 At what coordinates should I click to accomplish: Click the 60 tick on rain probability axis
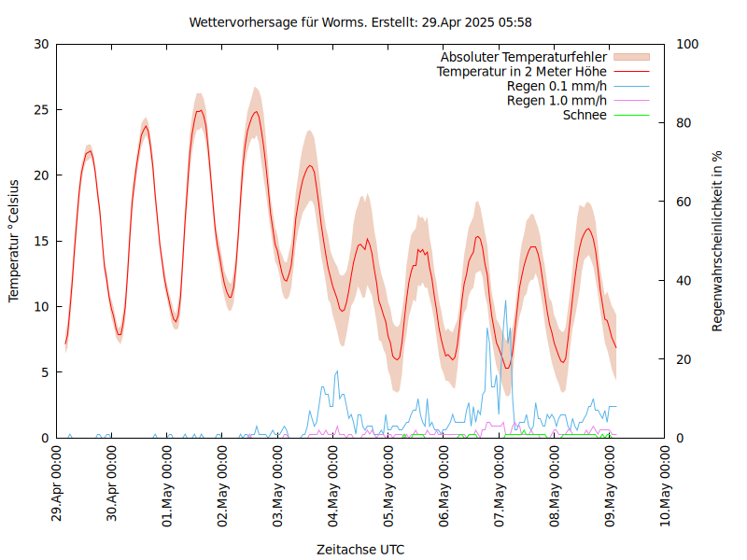pyautogui.click(x=683, y=202)
